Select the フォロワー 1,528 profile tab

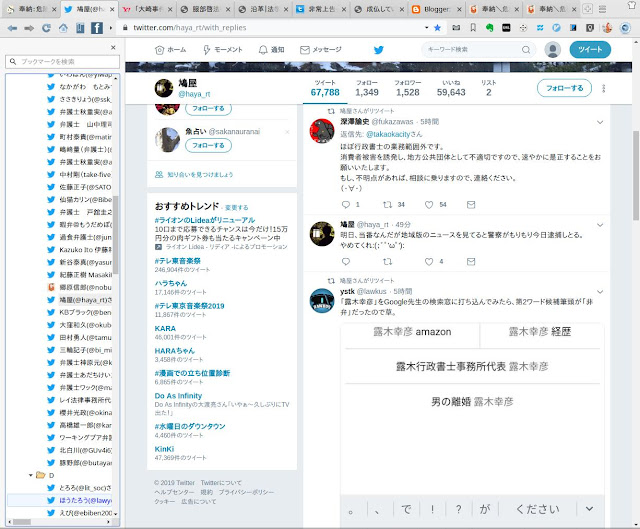407,88
